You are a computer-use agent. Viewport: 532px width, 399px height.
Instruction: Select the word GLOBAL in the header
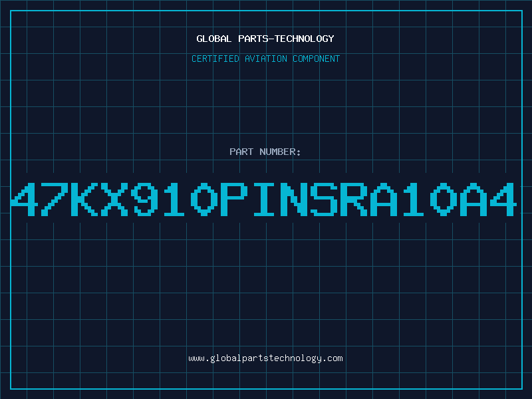coord(213,39)
